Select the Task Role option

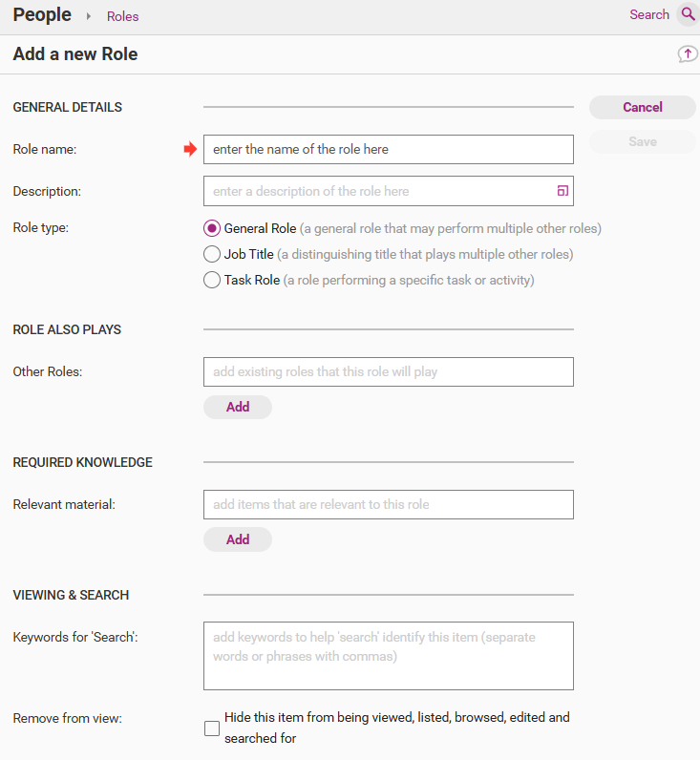pyautogui.click(x=212, y=281)
